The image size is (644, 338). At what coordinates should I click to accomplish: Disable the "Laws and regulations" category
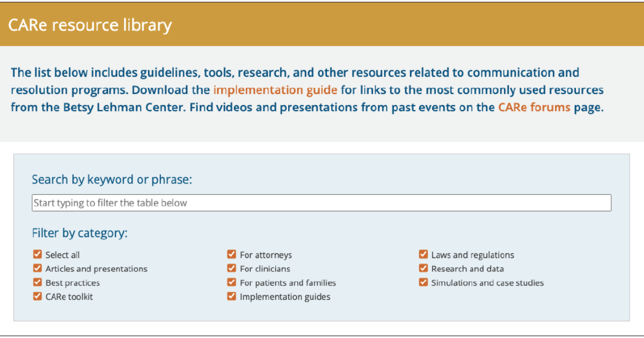[423, 254]
